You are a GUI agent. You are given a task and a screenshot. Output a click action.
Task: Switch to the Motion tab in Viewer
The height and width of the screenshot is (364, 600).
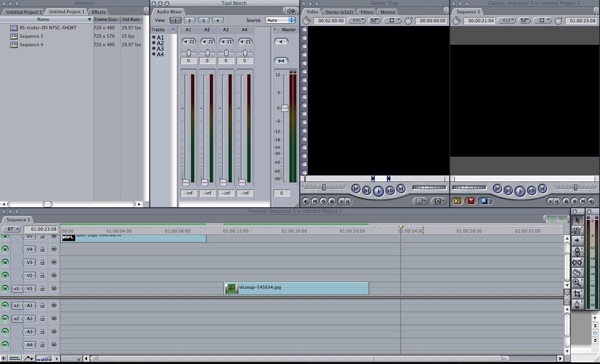click(x=388, y=12)
